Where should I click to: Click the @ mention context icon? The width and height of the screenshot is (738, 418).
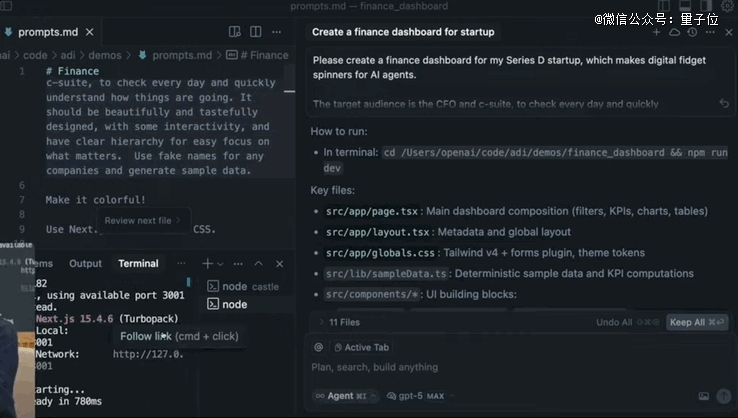[x=319, y=347]
